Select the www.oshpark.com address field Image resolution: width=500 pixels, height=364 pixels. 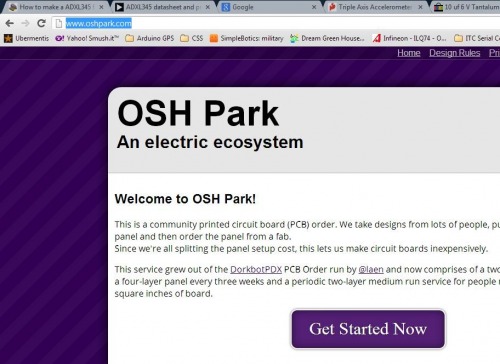(x=277, y=23)
